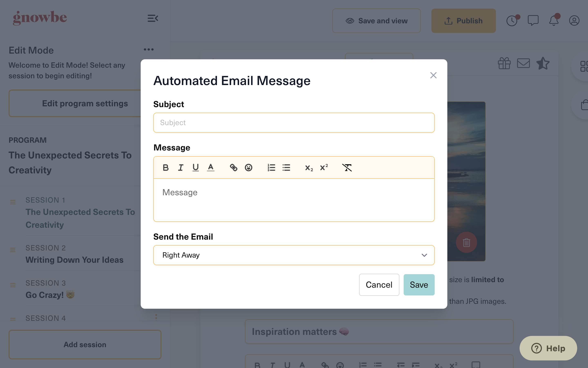Toggle superscript in email message toolbar

(324, 168)
